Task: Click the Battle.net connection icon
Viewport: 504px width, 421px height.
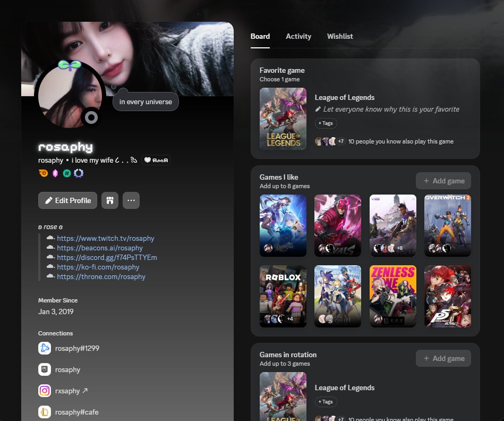Action: [x=45, y=348]
